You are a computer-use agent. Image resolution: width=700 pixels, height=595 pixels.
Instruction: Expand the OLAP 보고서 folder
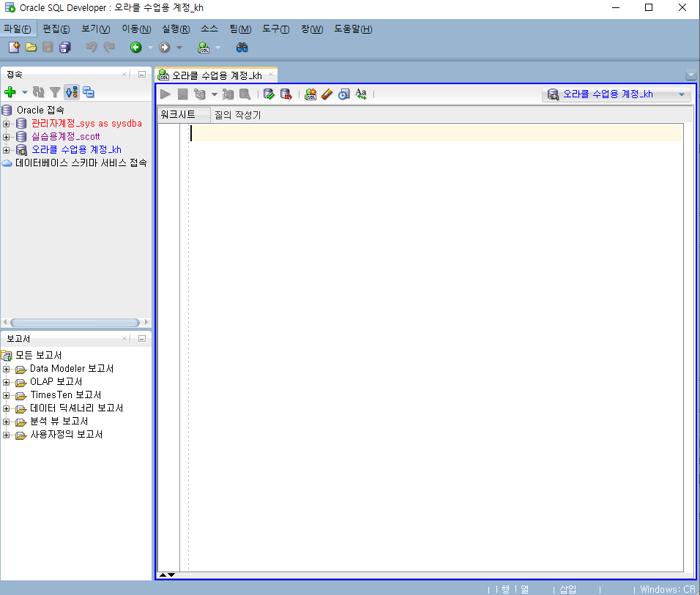pos(7,382)
